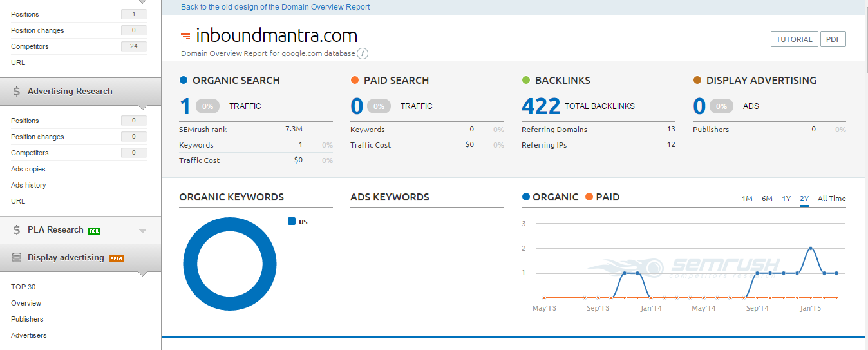Click the blue dot beside ORGANIC SEARCH heading

click(x=184, y=81)
